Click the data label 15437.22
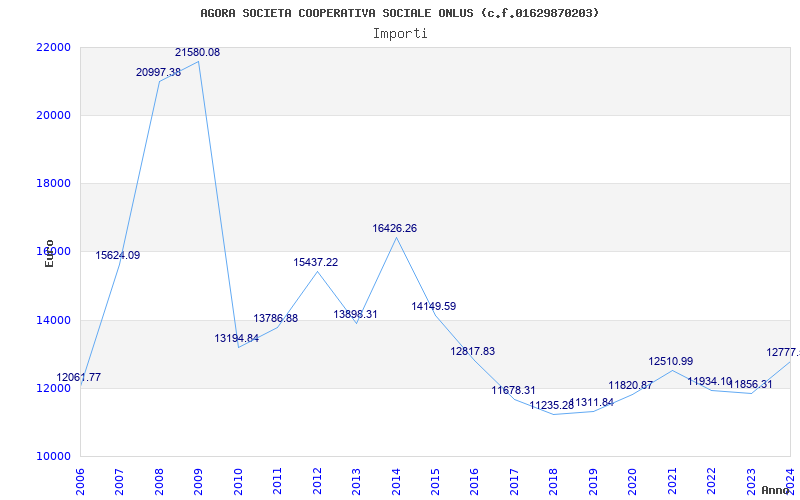Screen dimensions: 800x500 (x=316, y=262)
